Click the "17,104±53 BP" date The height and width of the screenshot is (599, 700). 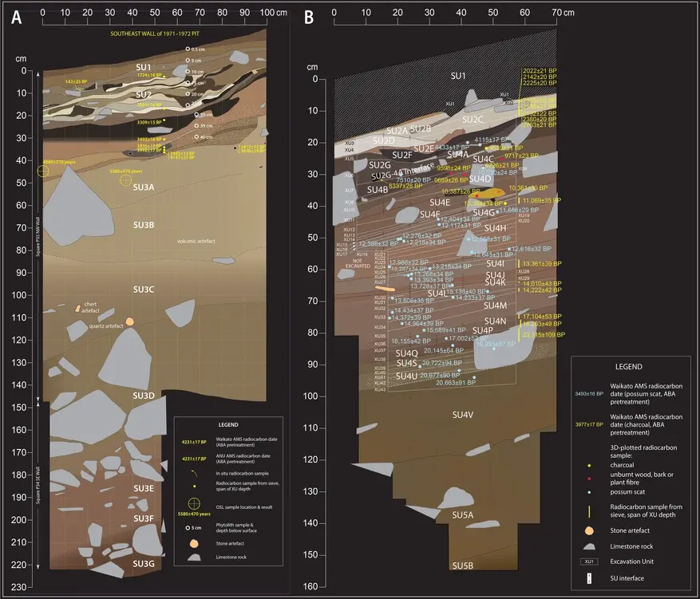pyautogui.click(x=542, y=317)
